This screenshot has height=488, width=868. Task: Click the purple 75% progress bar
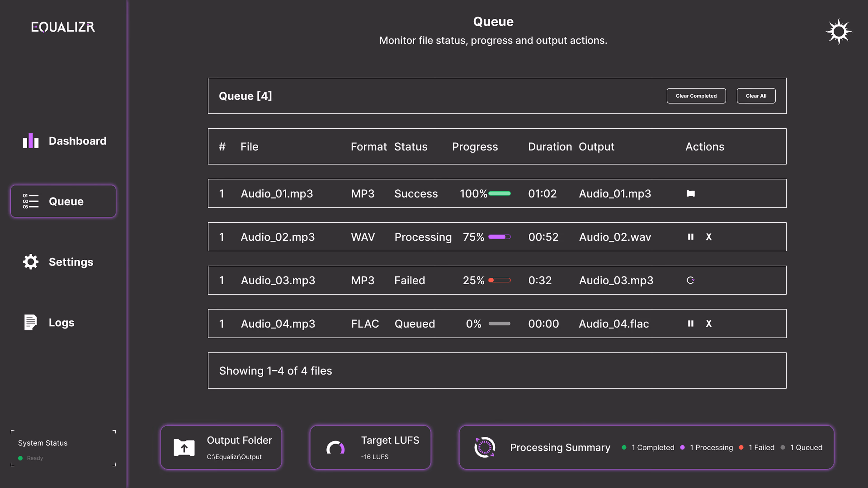click(499, 237)
